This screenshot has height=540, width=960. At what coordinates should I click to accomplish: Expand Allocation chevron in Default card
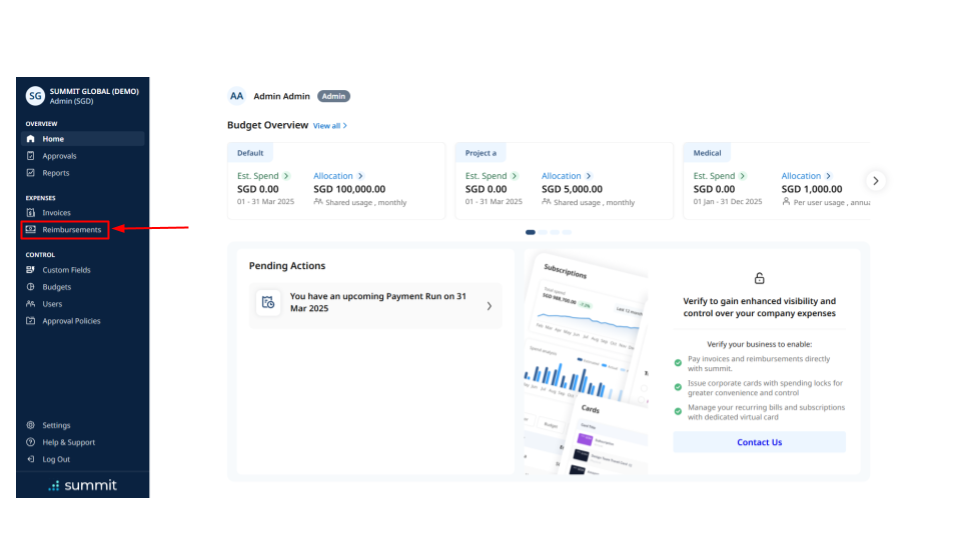point(360,176)
